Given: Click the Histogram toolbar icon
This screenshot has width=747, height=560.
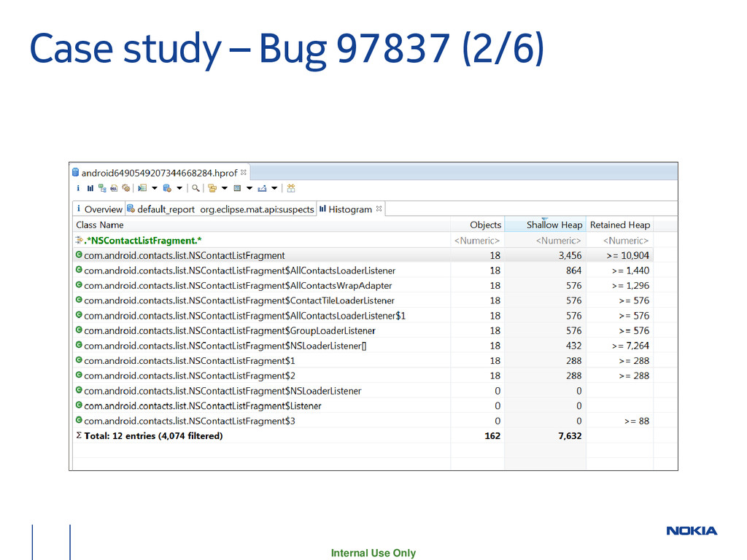Looking at the screenshot, I should 90,188.
